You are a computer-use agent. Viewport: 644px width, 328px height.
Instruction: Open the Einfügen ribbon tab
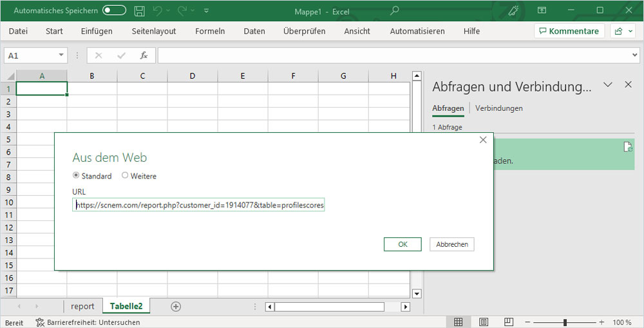coord(97,31)
